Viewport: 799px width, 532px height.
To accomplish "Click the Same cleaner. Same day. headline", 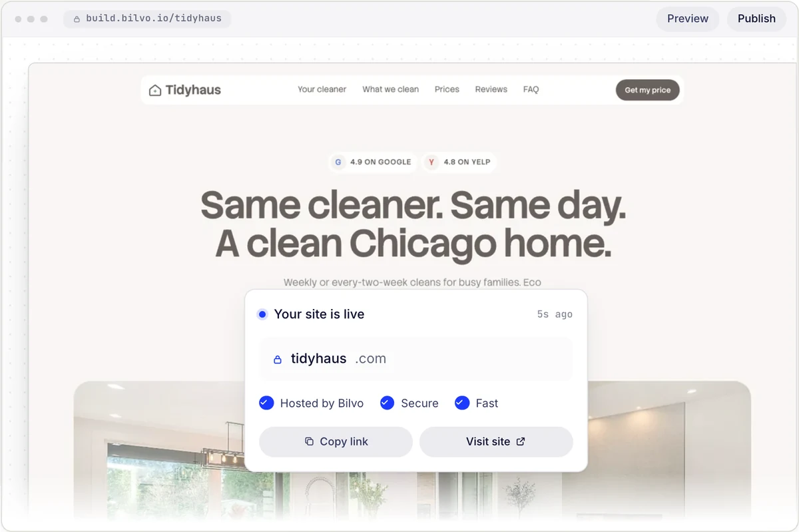I will click(413, 204).
